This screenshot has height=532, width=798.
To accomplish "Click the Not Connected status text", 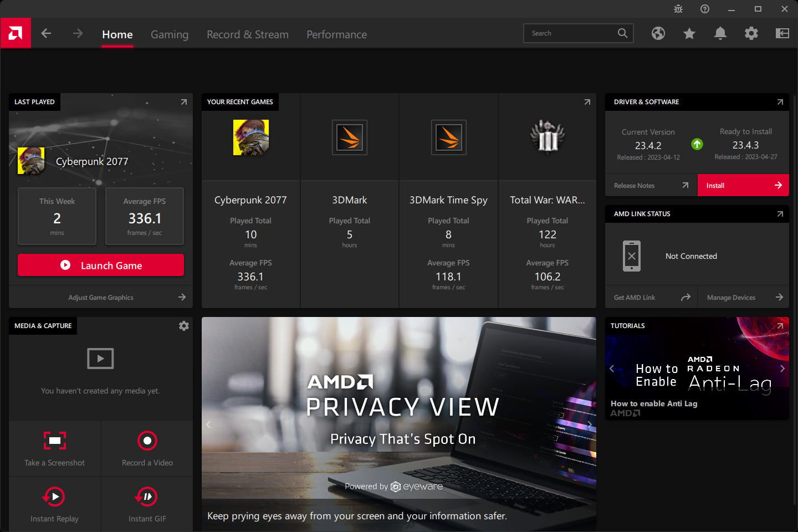I will 691,256.
